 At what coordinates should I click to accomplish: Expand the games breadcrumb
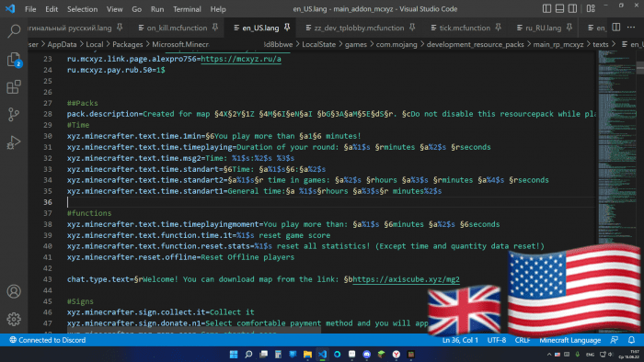356,44
